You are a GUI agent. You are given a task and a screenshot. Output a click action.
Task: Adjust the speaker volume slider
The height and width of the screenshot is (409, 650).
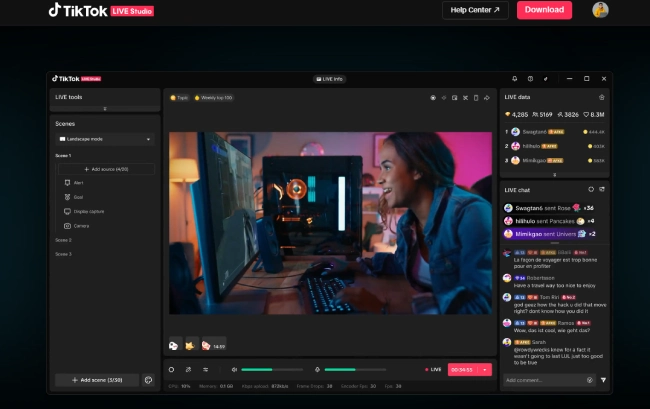pos(271,369)
